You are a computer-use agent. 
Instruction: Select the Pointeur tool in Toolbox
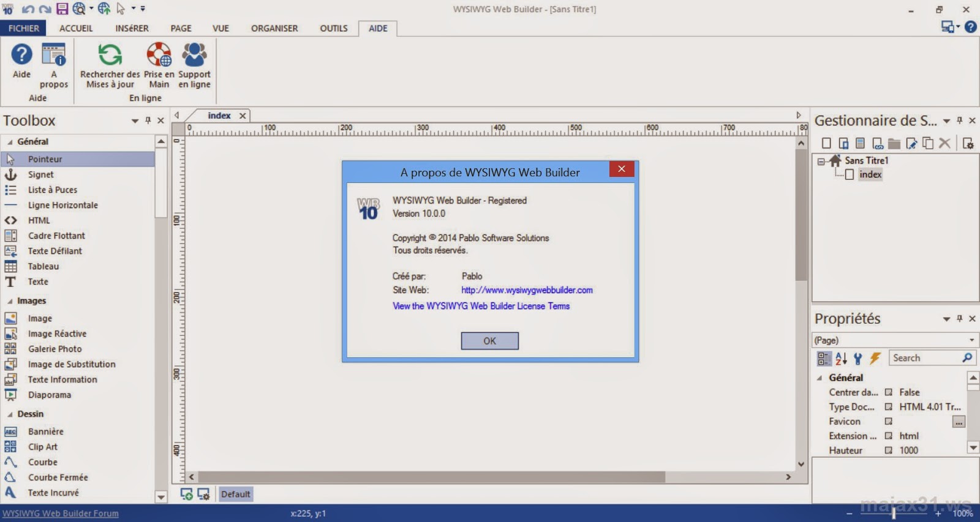coord(78,159)
